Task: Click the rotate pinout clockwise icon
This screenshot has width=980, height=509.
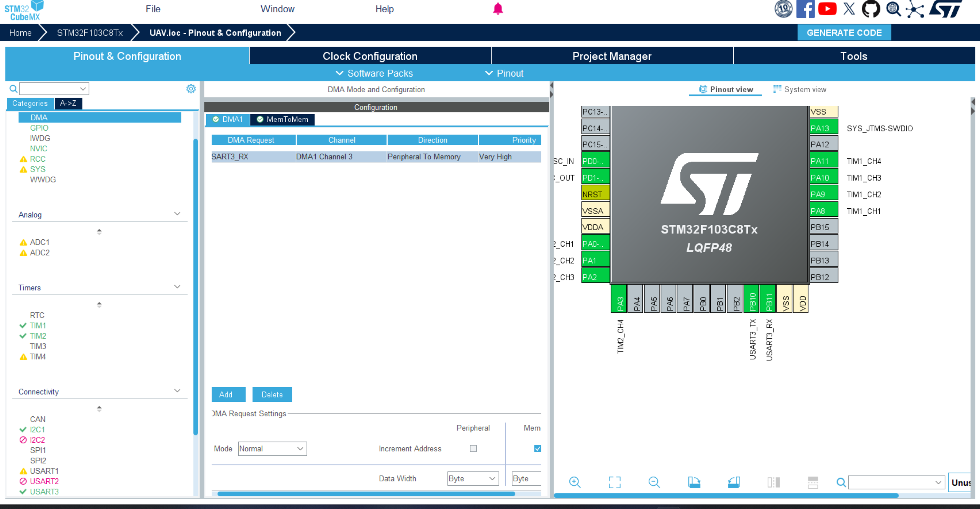Action: click(x=694, y=482)
